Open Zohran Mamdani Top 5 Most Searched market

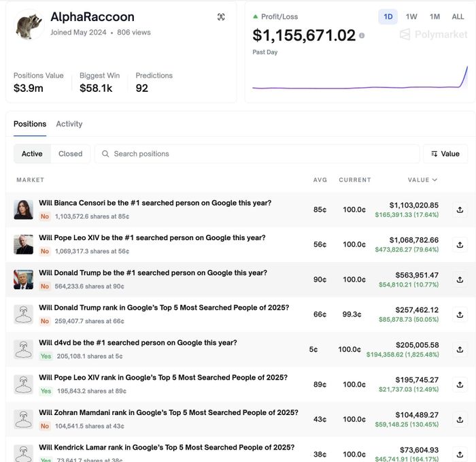(169, 412)
